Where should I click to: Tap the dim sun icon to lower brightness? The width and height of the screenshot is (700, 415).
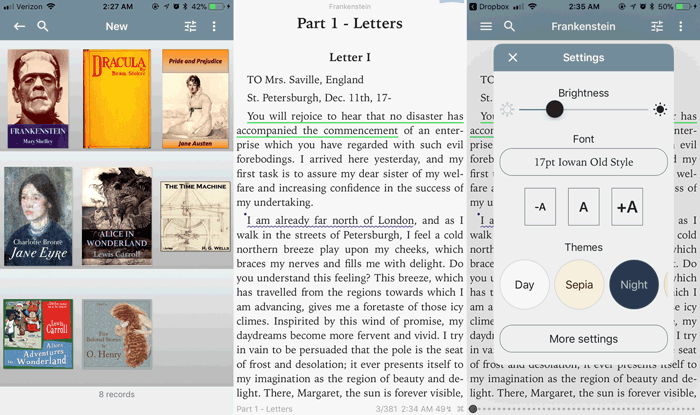pyautogui.click(x=507, y=109)
